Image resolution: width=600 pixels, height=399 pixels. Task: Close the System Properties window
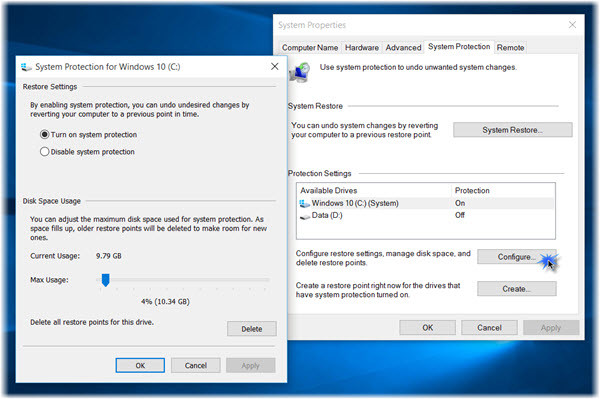point(572,25)
